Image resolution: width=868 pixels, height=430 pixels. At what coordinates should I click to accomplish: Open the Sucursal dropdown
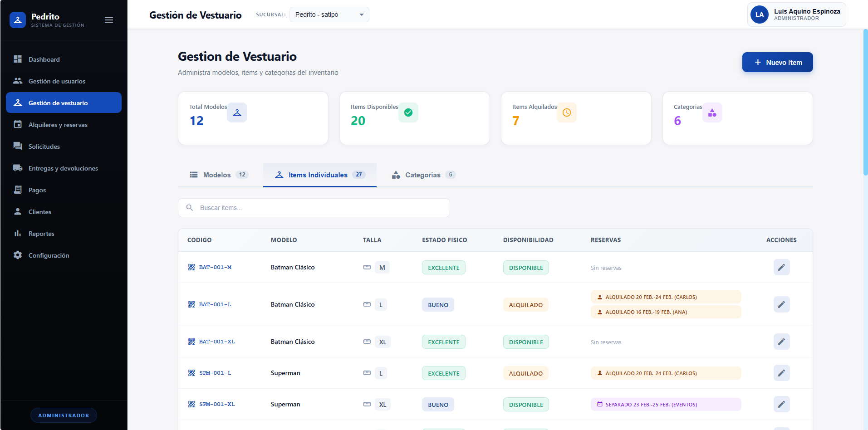(329, 15)
